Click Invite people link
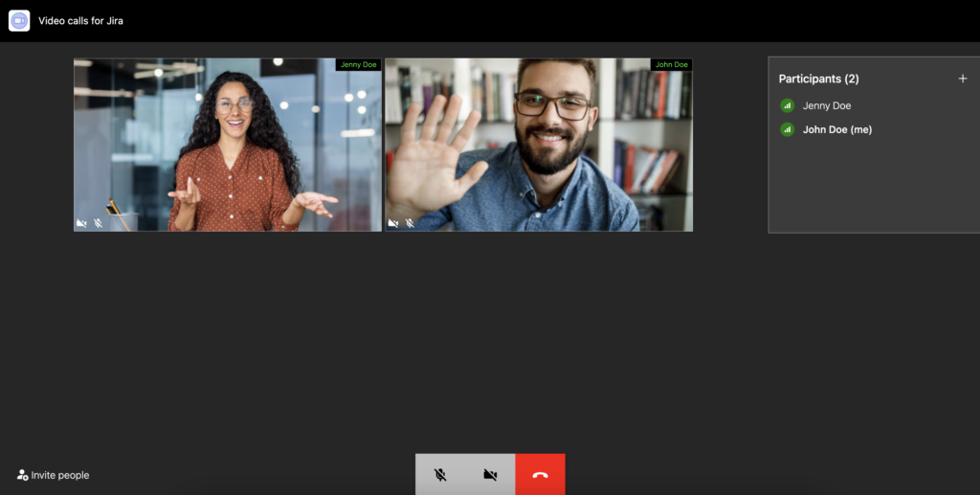Viewport: 980px width, 495px height. tap(54, 475)
